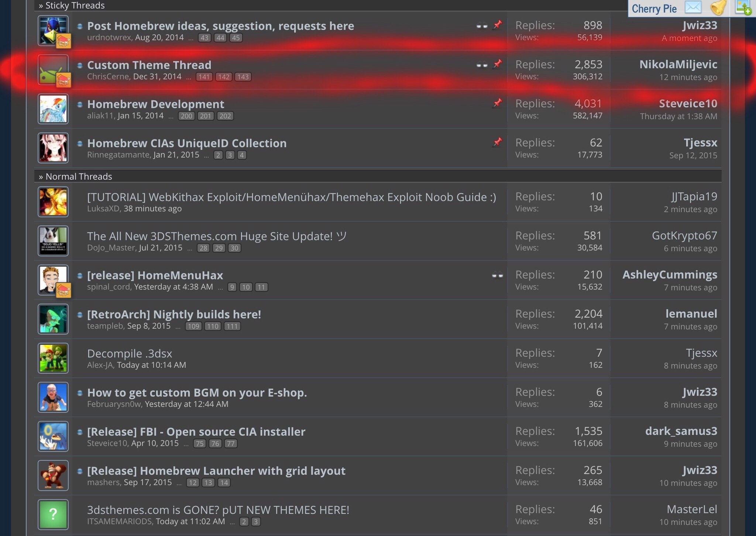Click aliak11's avatar on Homebrew Development

[53, 109]
